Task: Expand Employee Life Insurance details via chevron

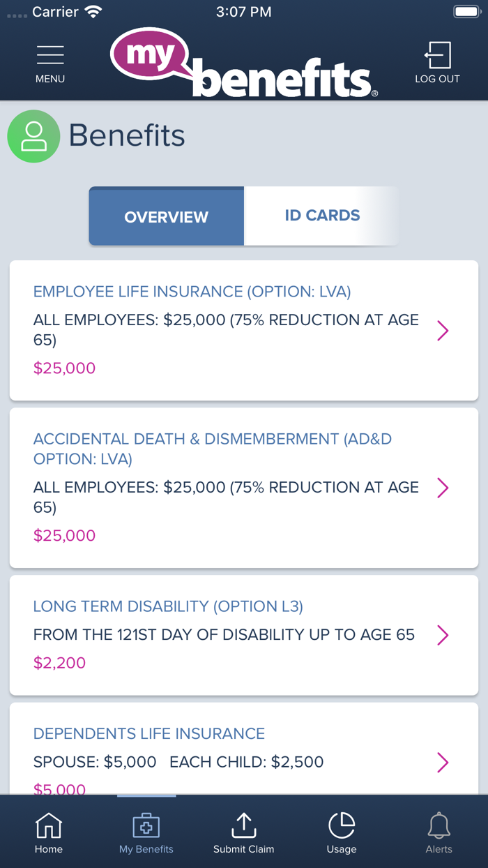Action: point(443,330)
